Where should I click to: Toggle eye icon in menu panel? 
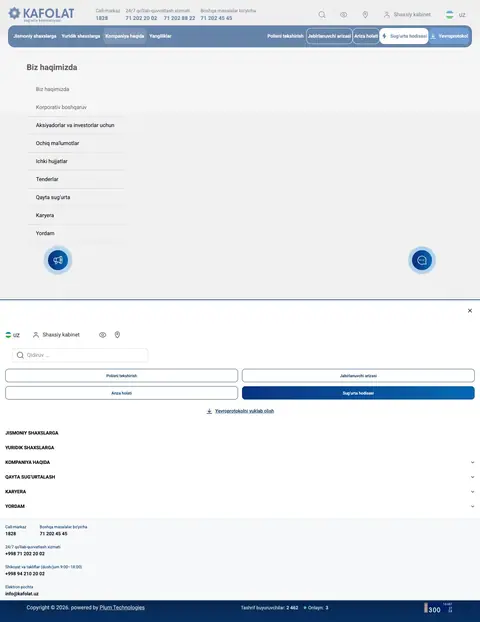tap(102, 335)
